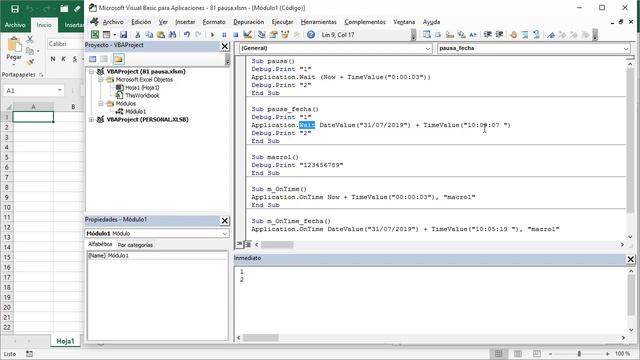Cut selection using the scissors icon in VBA toolbar
Viewport: 640px width, 360px height.
click(138, 35)
